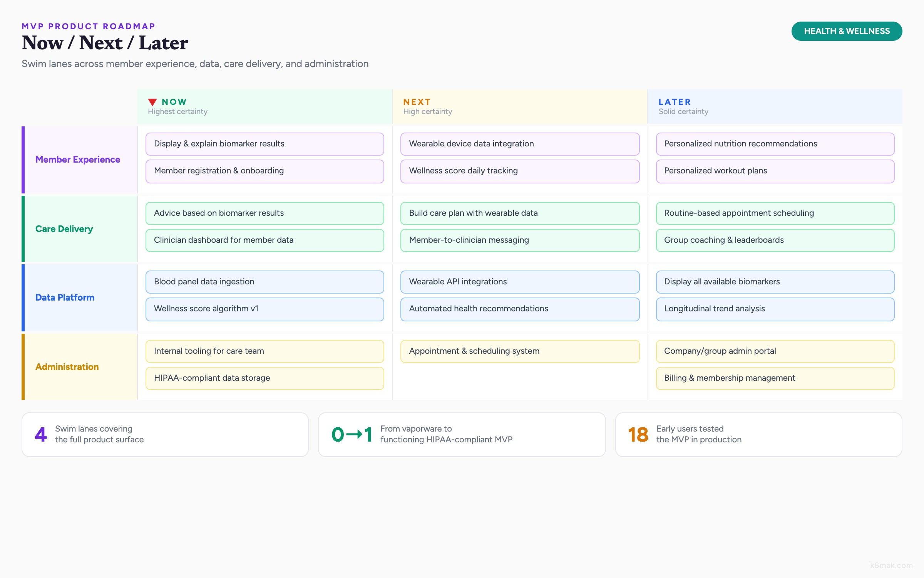Click the 'High certainty' label under NEXT
924x578 pixels.
pos(428,112)
